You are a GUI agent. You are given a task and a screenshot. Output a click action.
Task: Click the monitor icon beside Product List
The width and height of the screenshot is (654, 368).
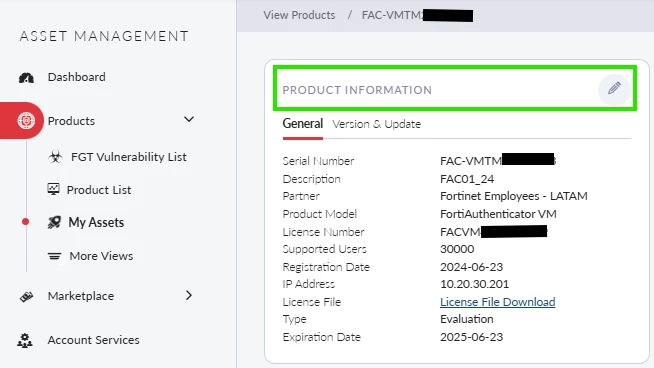pos(53,189)
